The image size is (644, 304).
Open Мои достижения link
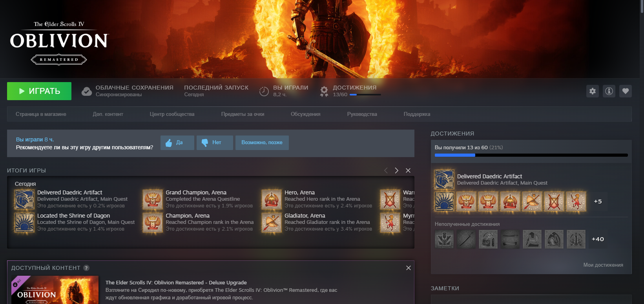603,265
